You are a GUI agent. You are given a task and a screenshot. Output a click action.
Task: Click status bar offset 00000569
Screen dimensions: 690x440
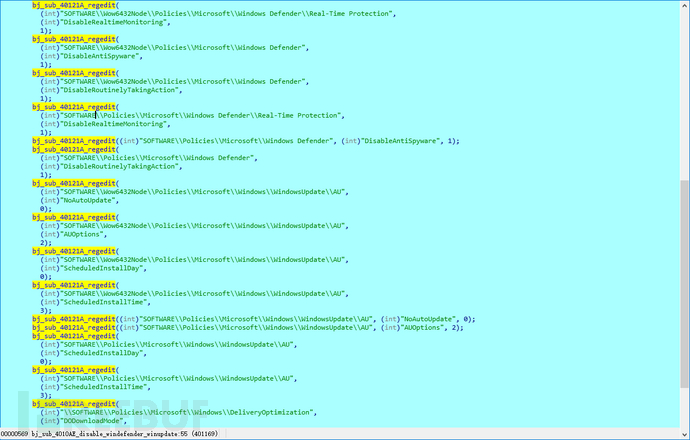pyautogui.click(x=14, y=434)
